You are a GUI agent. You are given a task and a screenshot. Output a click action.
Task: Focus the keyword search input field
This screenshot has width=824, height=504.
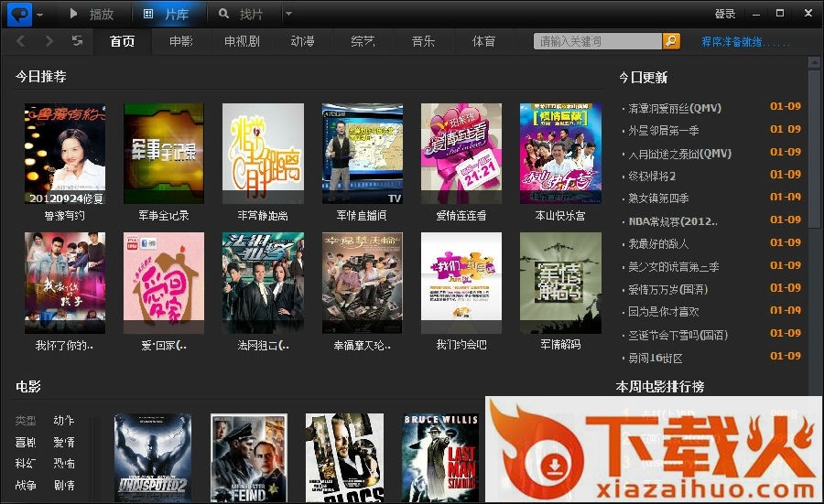pos(598,41)
